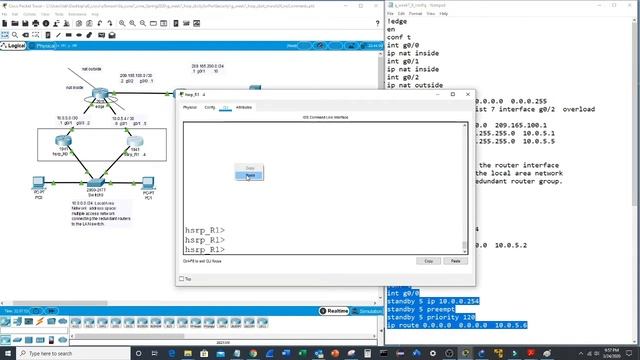Click the New file icon in Packet Tracer toolbar
Image resolution: width=640 pixels, height=360 pixels.
click(5, 24)
